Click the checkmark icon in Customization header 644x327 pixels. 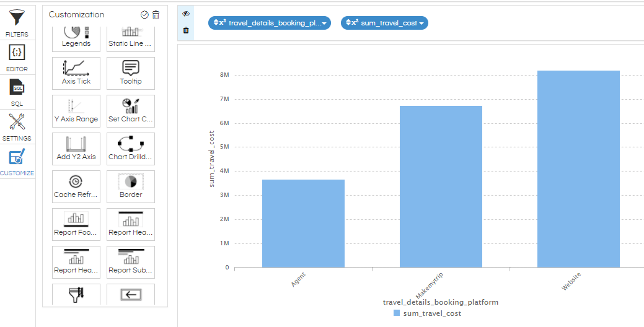(144, 15)
